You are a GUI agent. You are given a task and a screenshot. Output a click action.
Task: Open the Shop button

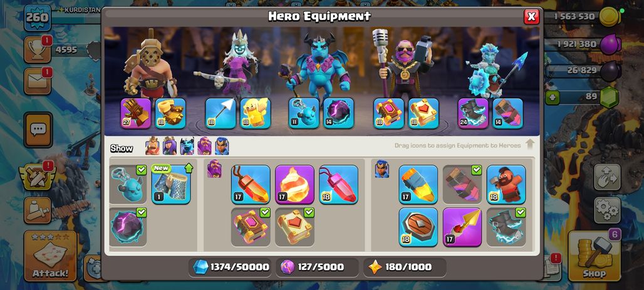[594, 256]
